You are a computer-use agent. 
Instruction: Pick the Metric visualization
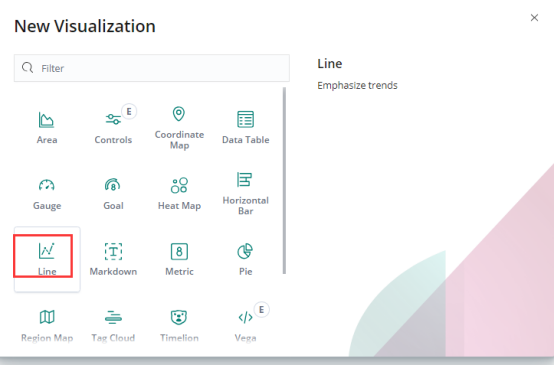pos(179,259)
